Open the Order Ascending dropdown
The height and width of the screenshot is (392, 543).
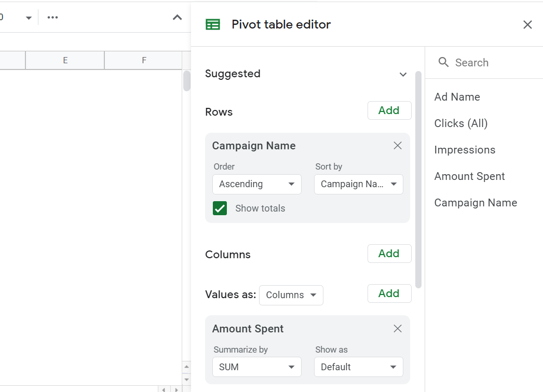(256, 184)
